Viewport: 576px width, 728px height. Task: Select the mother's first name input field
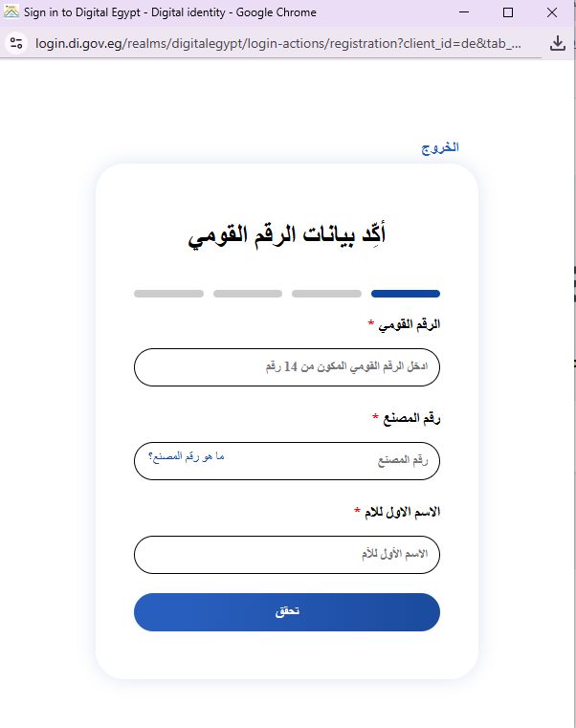click(x=287, y=555)
